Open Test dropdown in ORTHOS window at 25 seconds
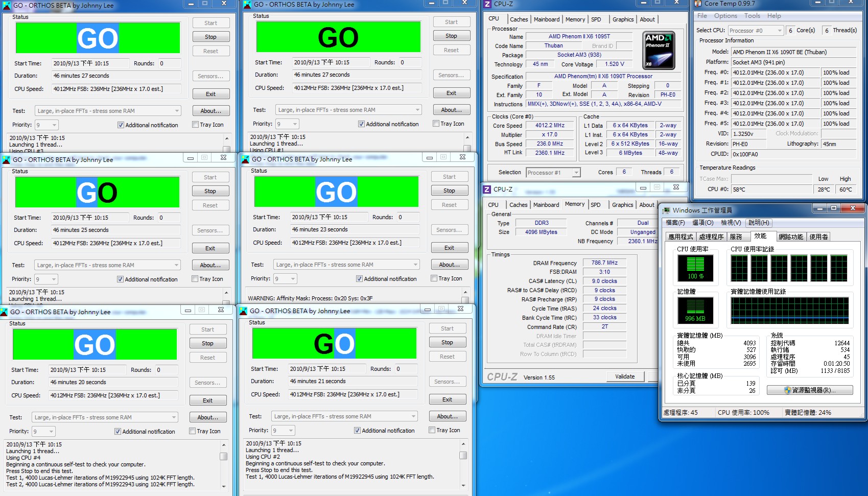This screenshot has height=496, width=868. tap(107, 265)
